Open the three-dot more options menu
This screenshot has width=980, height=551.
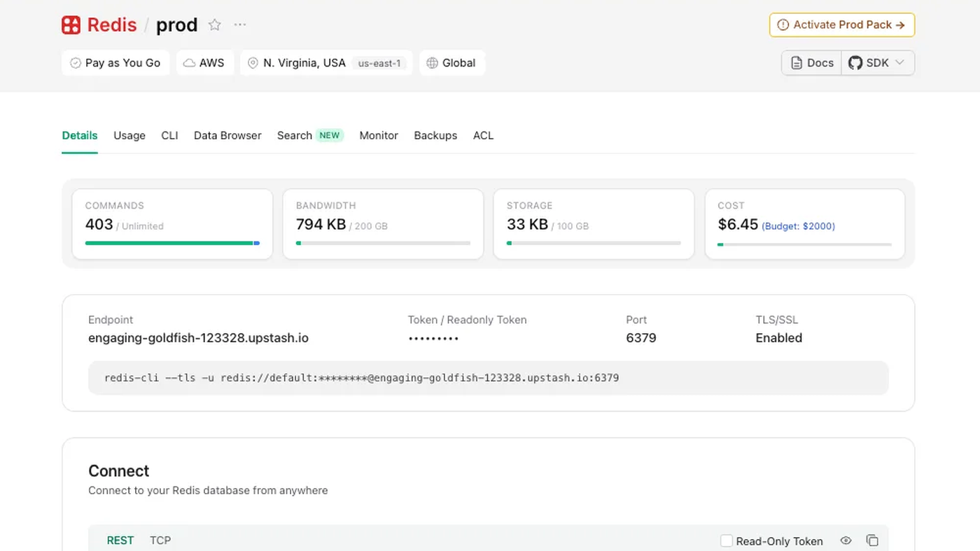click(240, 25)
